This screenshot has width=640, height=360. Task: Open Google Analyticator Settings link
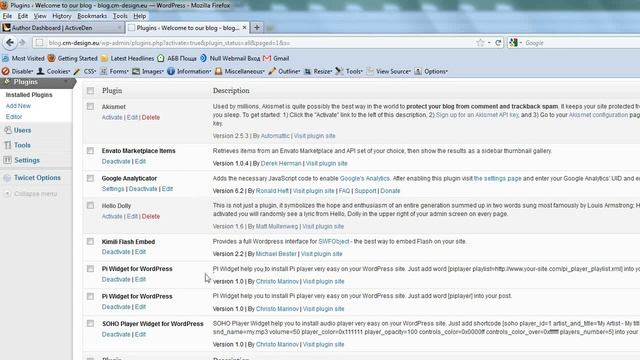pos(113,189)
